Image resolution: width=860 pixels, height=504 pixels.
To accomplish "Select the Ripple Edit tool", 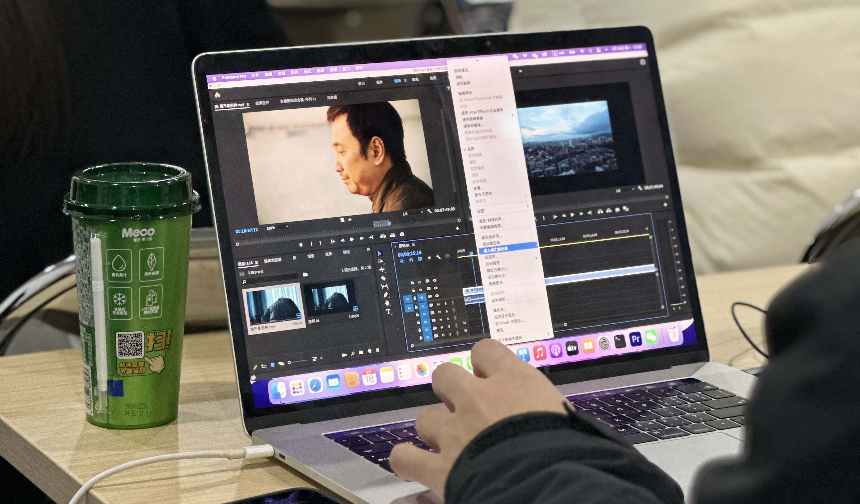I will (x=382, y=270).
